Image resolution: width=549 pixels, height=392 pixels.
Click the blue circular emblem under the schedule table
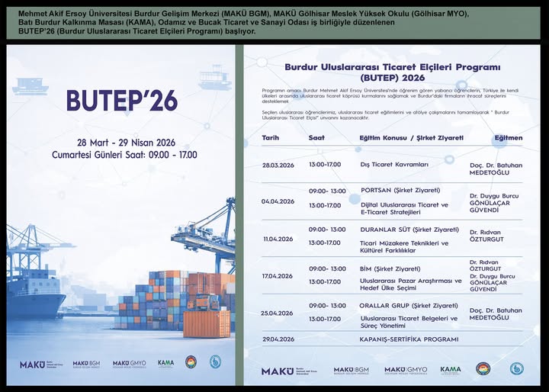(516, 369)
